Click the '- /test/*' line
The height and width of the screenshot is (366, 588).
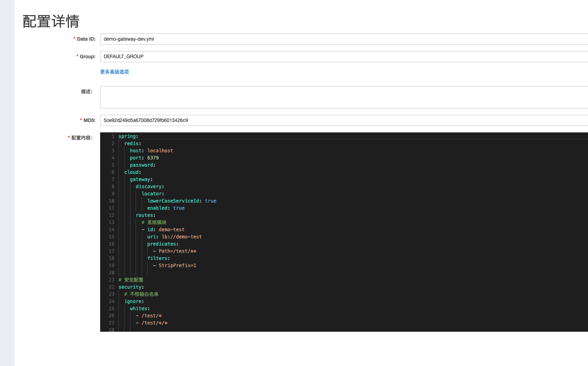[x=149, y=316]
